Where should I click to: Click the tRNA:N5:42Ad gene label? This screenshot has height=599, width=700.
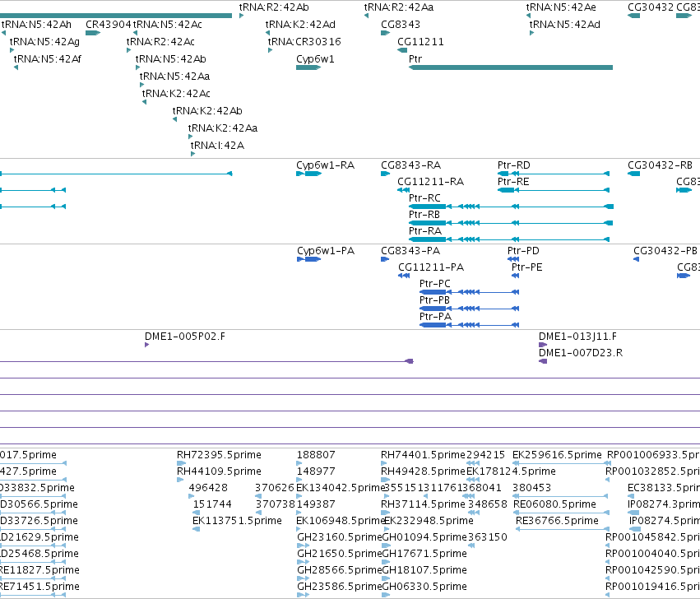(565, 25)
